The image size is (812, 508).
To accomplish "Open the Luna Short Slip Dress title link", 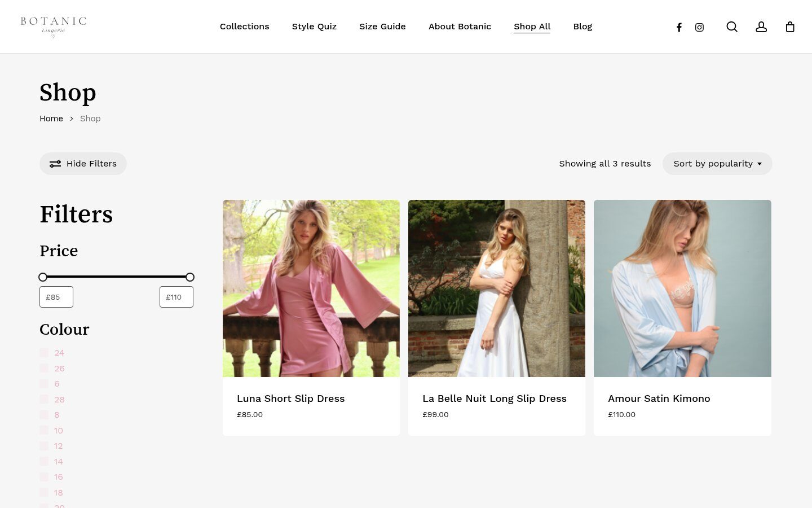I will (x=291, y=398).
